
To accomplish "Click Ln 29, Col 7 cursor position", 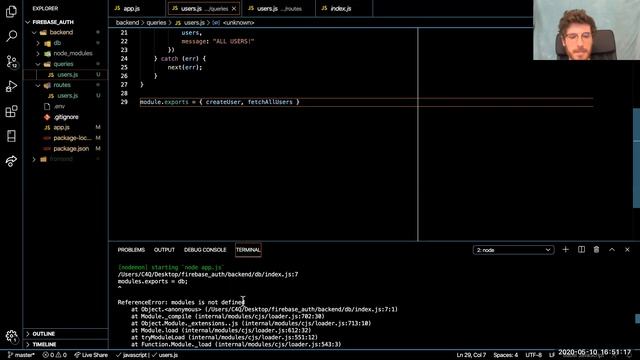I will (471, 355).
